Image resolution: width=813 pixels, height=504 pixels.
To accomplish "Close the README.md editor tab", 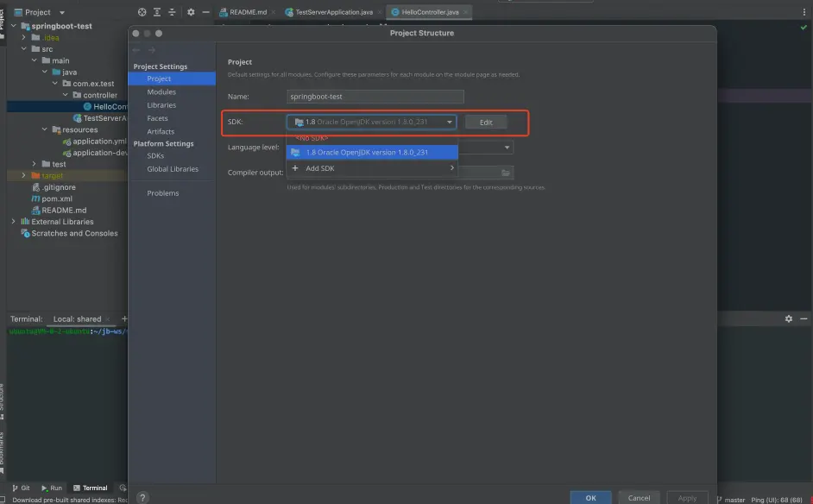I will [x=274, y=12].
